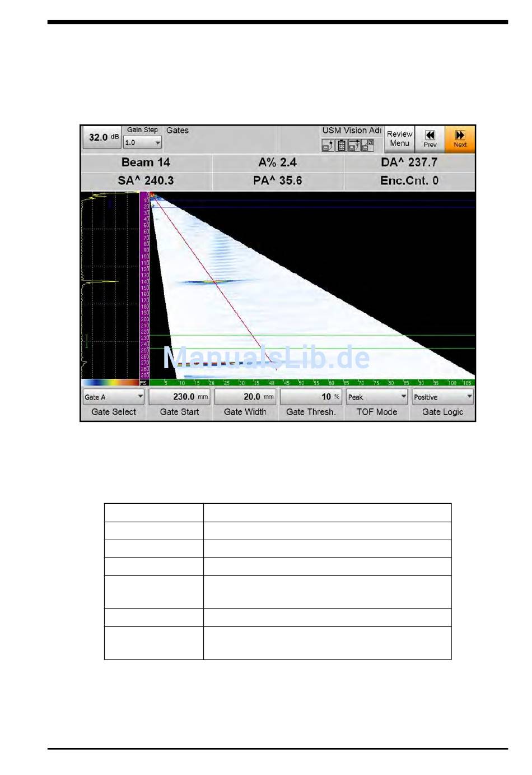Click the Gate Start 230.0 mm field
Screen dimensions: 532x775
coord(179,397)
